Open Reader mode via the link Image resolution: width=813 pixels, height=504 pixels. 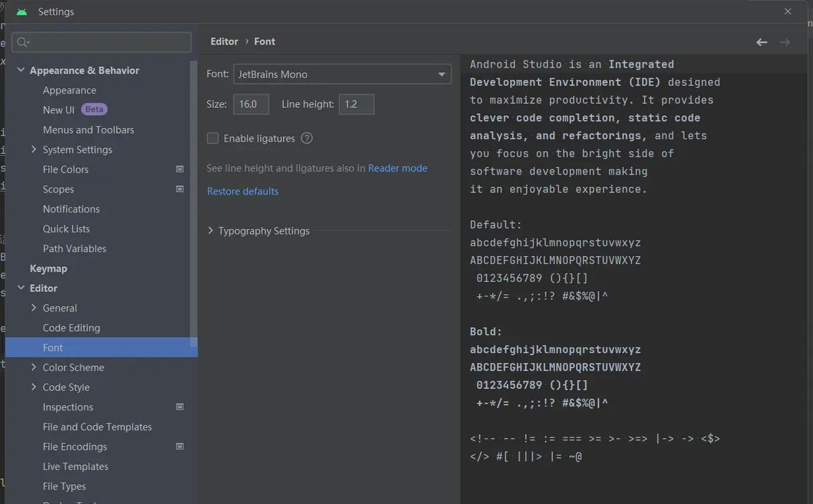(x=397, y=168)
